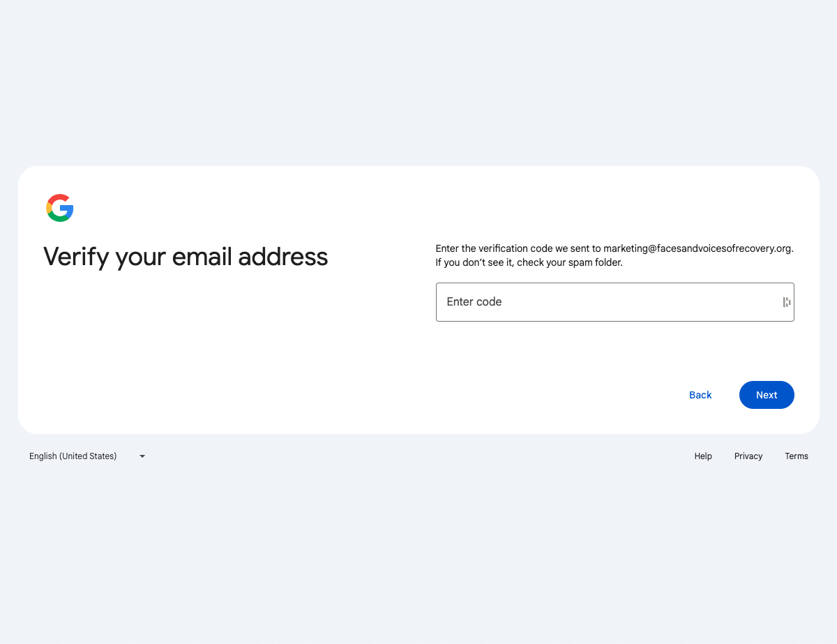
Task: Open the Help link
Action: tap(703, 456)
